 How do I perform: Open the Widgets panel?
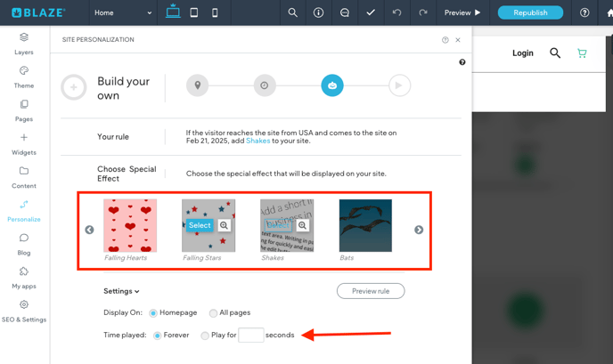(x=24, y=143)
